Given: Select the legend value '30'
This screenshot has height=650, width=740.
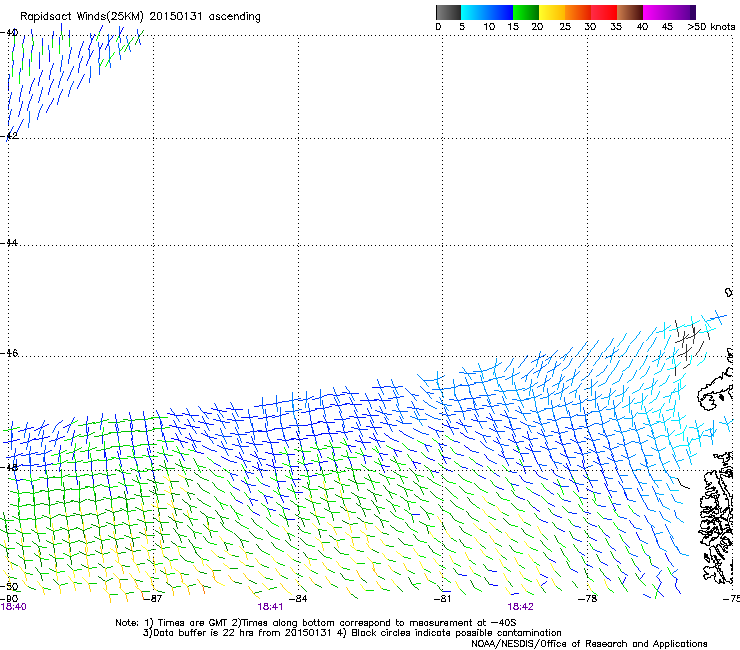Looking at the screenshot, I should (590, 27).
